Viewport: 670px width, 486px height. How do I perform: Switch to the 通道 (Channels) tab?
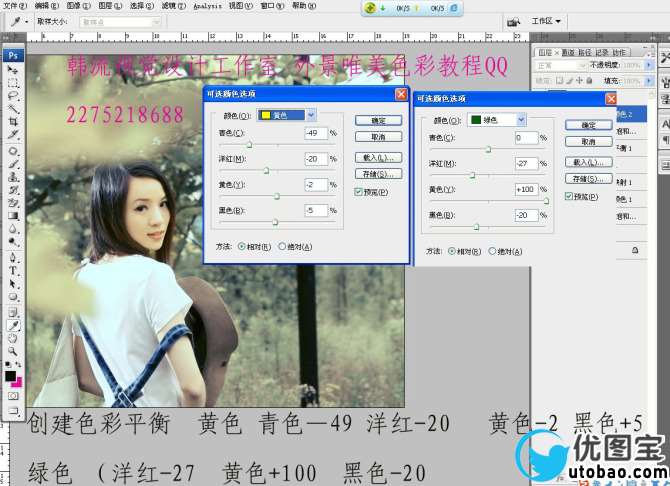click(568, 52)
